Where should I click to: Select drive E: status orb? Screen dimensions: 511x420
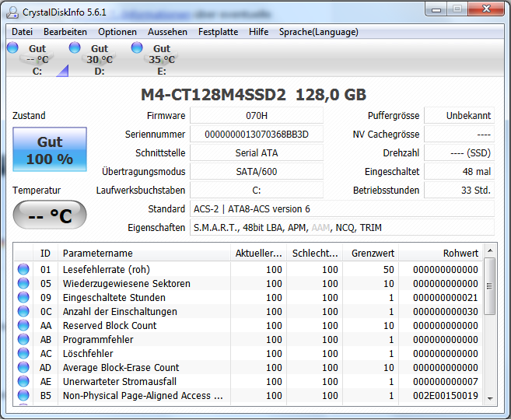tap(137, 47)
